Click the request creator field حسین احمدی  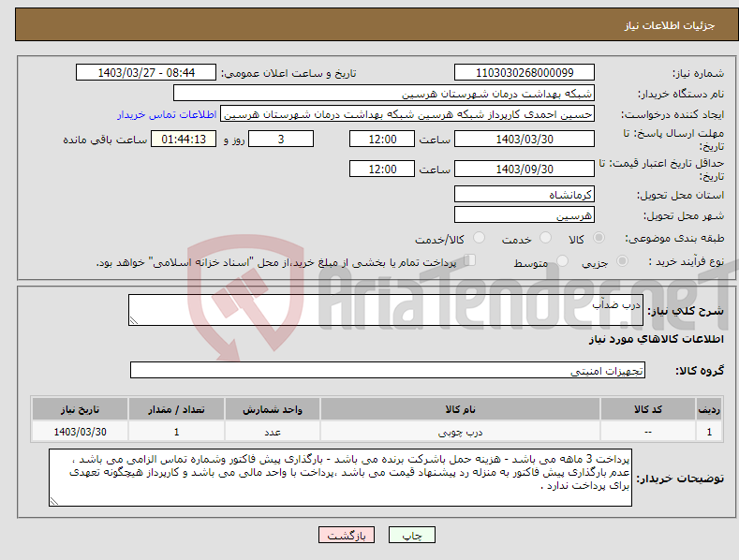click(x=407, y=114)
